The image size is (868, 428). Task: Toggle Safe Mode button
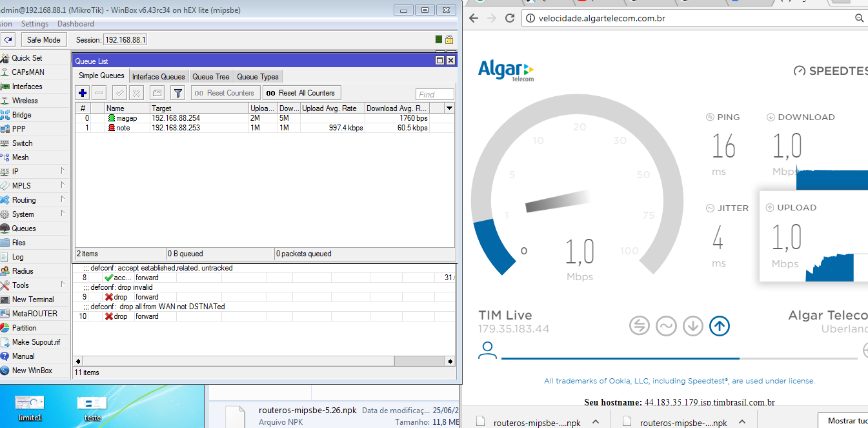[43, 40]
